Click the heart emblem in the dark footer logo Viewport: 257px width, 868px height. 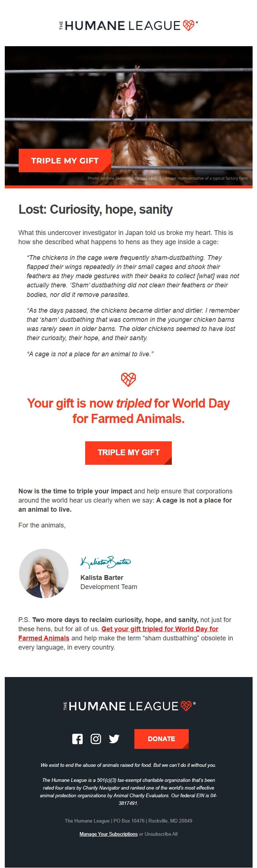187,706
